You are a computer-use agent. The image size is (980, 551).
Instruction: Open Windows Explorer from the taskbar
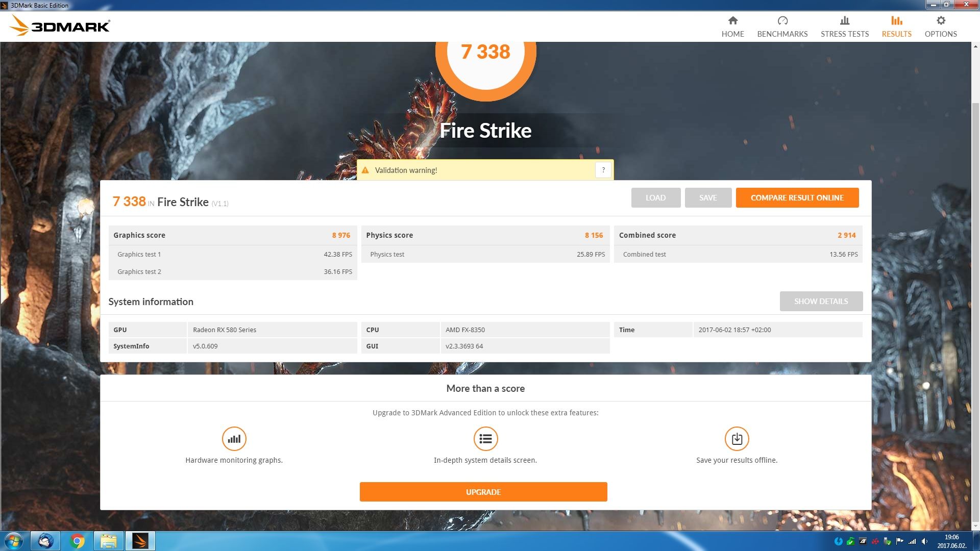click(x=109, y=541)
